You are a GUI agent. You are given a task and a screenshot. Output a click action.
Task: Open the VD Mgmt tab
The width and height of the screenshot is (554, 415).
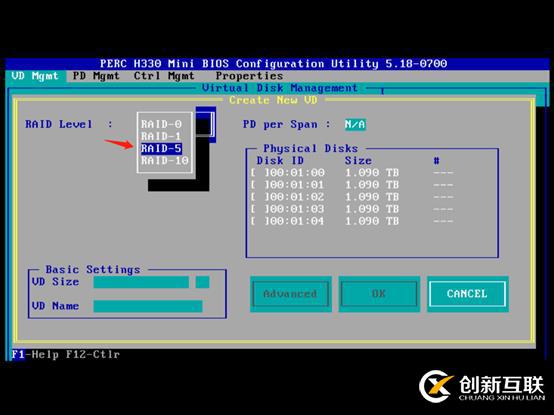click(x=35, y=76)
